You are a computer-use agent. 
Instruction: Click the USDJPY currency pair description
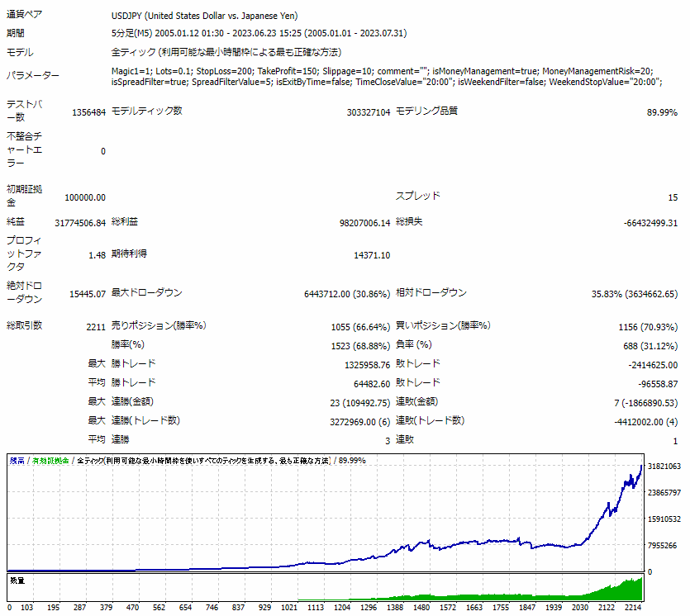tap(205, 16)
